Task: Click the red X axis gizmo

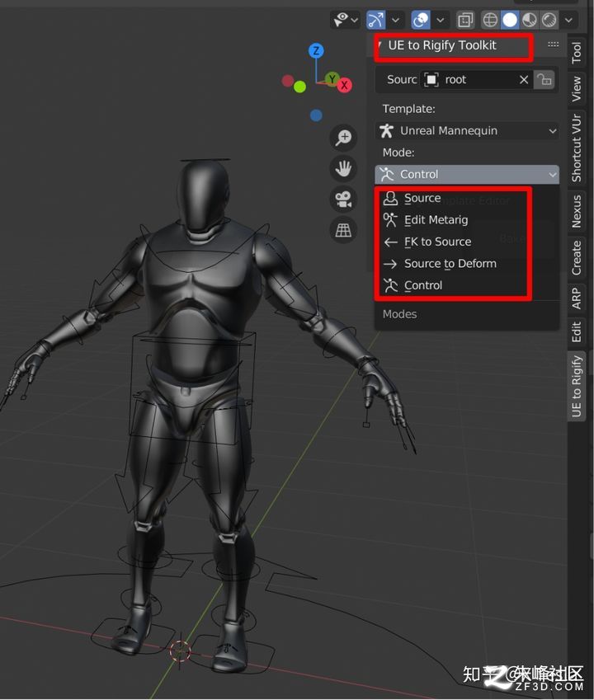Action: [344, 85]
